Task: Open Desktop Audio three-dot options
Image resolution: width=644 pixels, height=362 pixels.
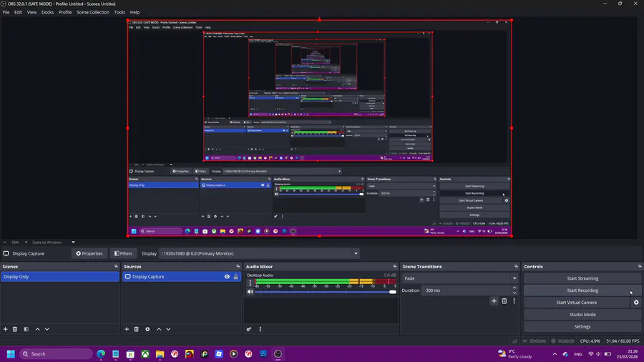Action: 250,283
